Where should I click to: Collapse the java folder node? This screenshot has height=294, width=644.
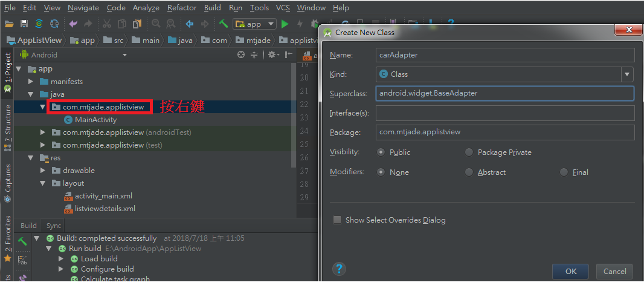coord(31,94)
